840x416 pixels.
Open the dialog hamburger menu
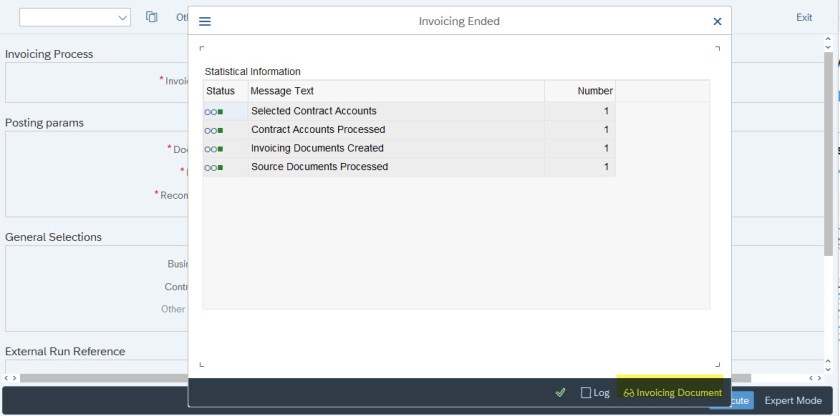pyautogui.click(x=205, y=21)
